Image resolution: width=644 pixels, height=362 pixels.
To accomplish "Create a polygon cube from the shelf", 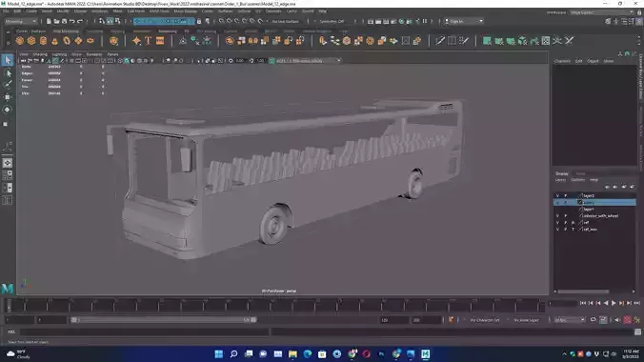I will point(31,41).
